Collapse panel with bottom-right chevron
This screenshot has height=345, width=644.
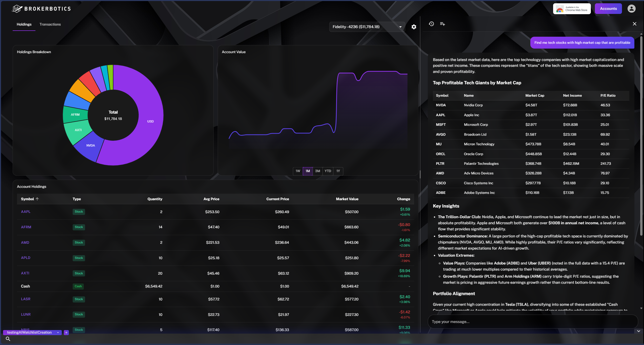point(638,331)
